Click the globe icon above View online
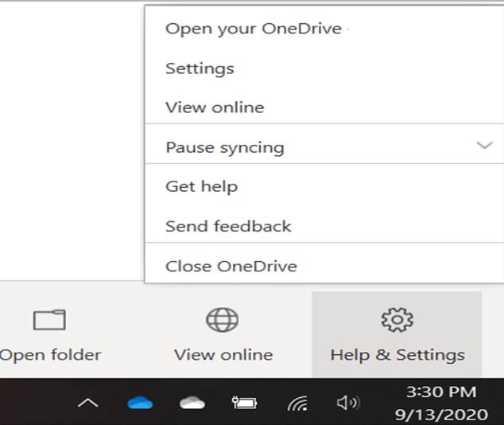504x425 pixels. click(222, 320)
